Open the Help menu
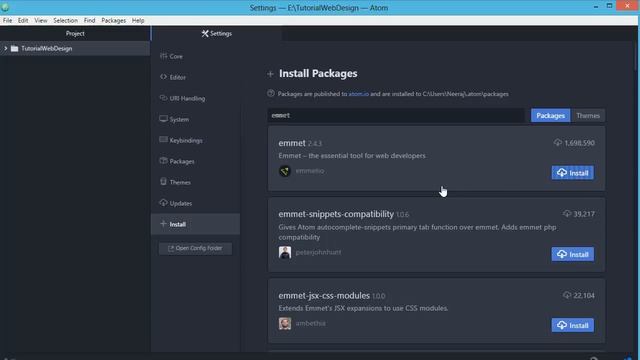This screenshot has width=640, height=360. [138, 20]
